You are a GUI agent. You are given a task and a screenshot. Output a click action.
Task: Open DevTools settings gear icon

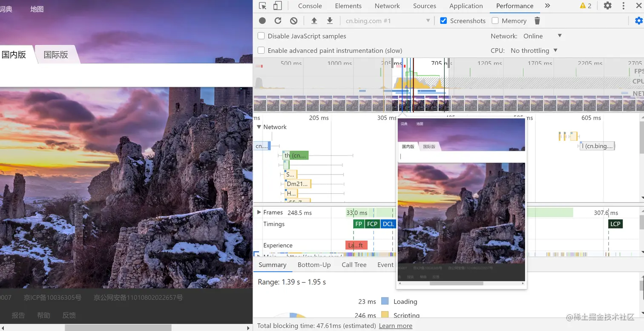[x=608, y=6]
